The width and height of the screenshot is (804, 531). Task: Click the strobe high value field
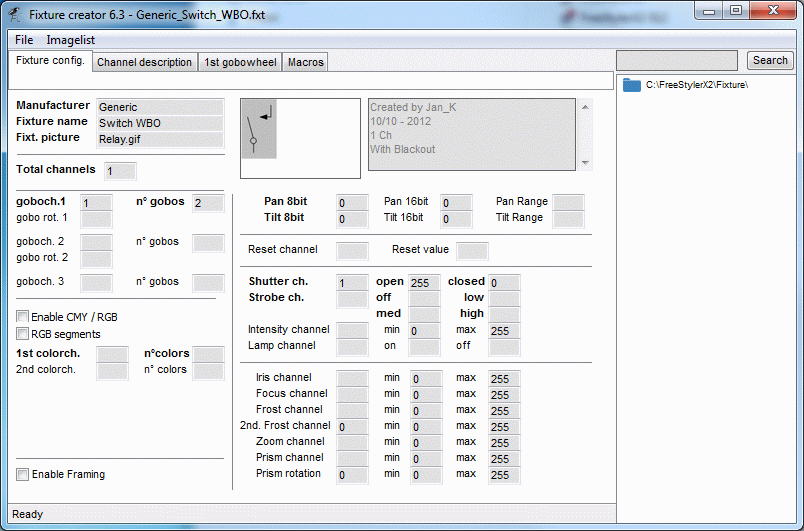pyautogui.click(x=505, y=315)
